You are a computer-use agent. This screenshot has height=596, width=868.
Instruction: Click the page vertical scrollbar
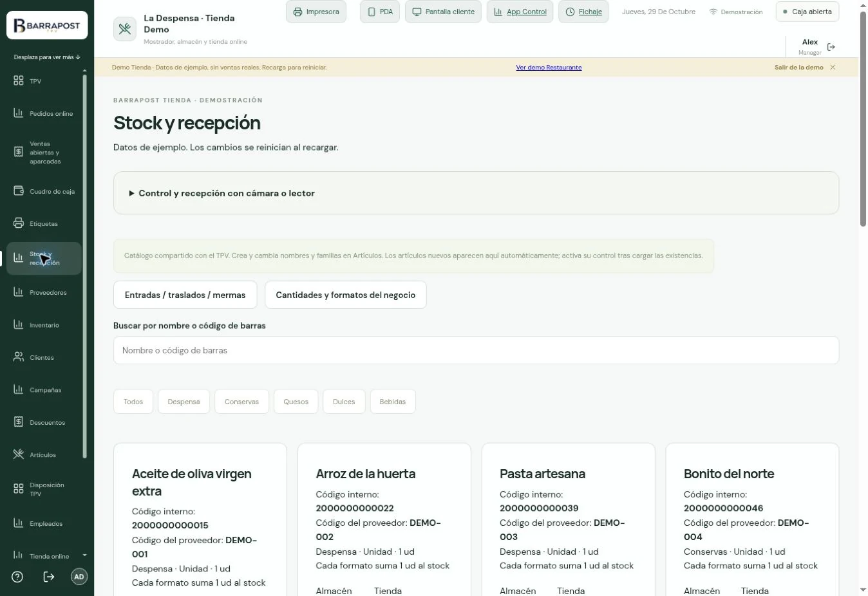pyautogui.click(x=863, y=119)
